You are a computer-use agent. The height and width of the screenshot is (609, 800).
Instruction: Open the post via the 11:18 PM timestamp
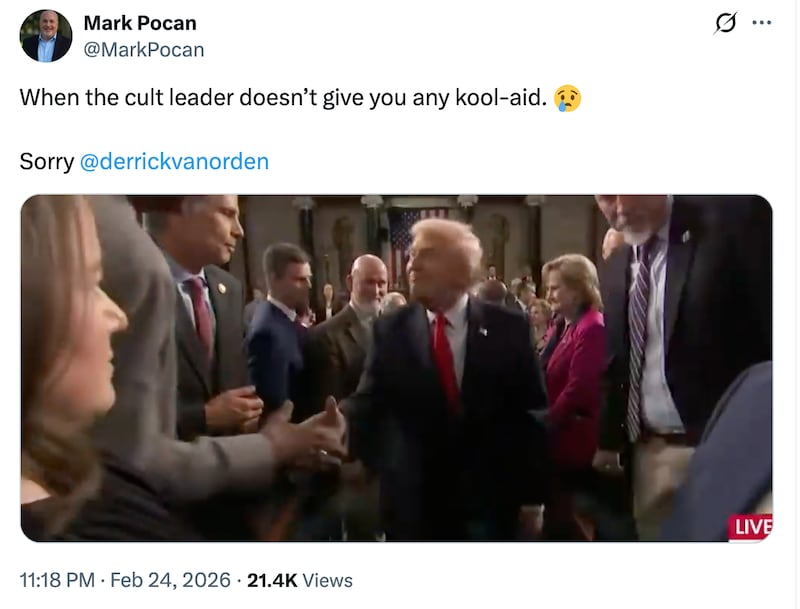(x=54, y=578)
